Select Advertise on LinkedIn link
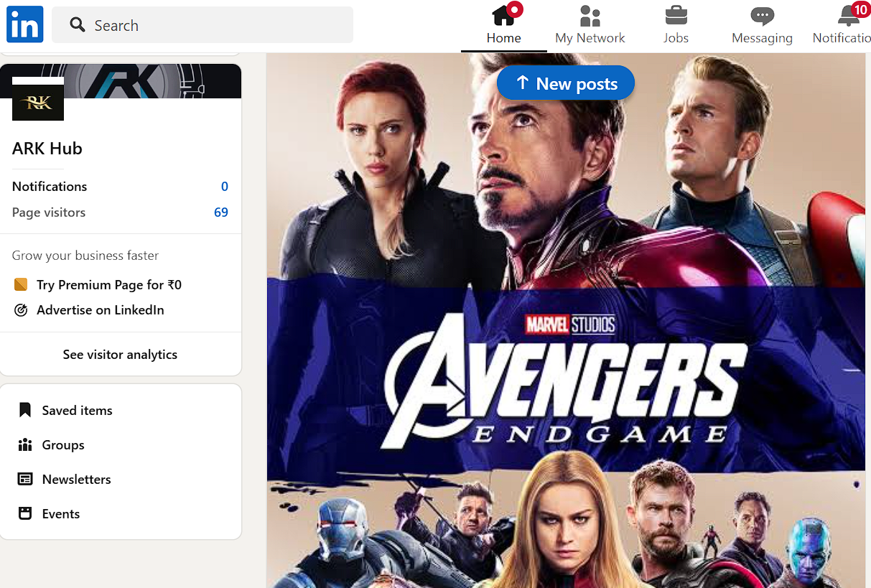Image resolution: width=871 pixels, height=588 pixels. coord(100,310)
